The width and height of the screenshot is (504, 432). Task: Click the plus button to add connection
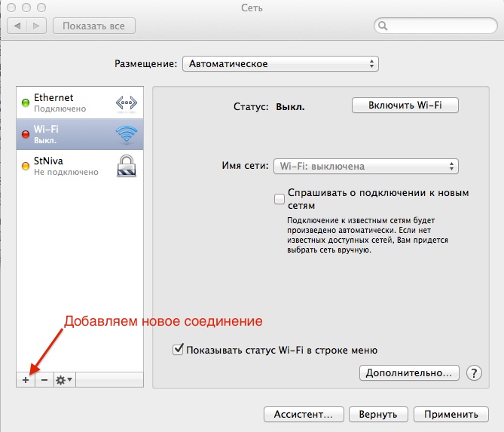click(25, 380)
